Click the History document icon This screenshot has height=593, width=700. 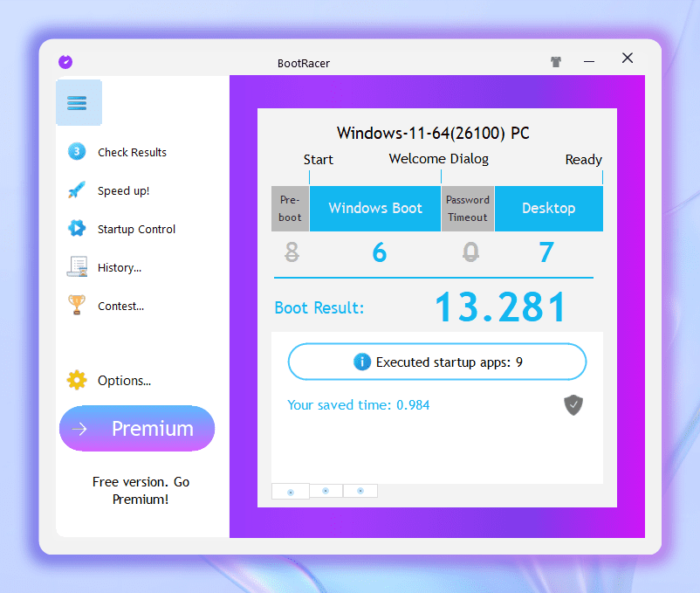click(x=77, y=267)
